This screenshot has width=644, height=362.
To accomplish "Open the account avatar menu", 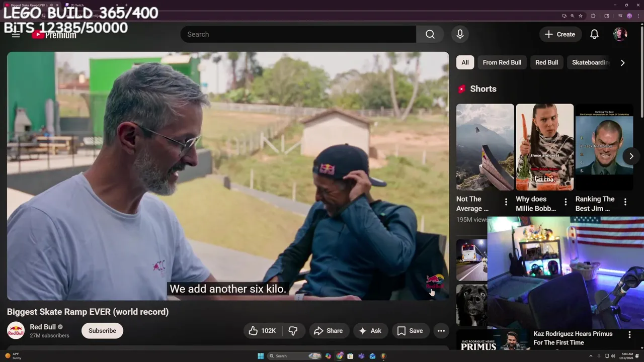I will click(620, 34).
